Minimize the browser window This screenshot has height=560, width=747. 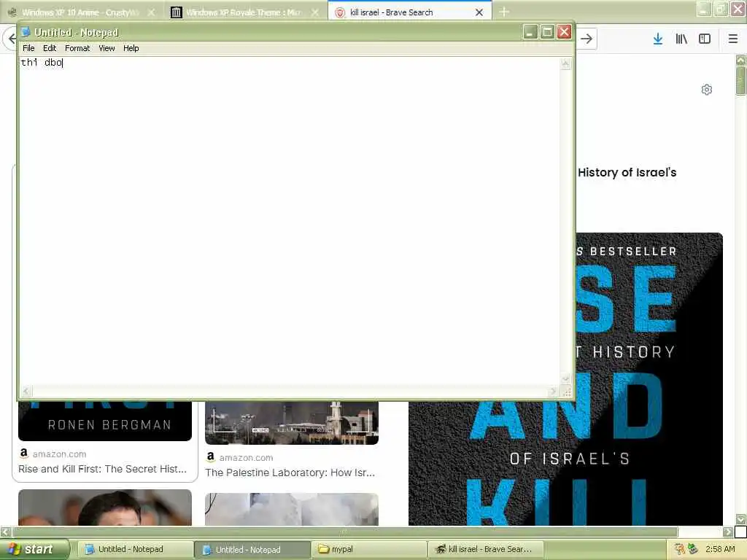(x=704, y=9)
